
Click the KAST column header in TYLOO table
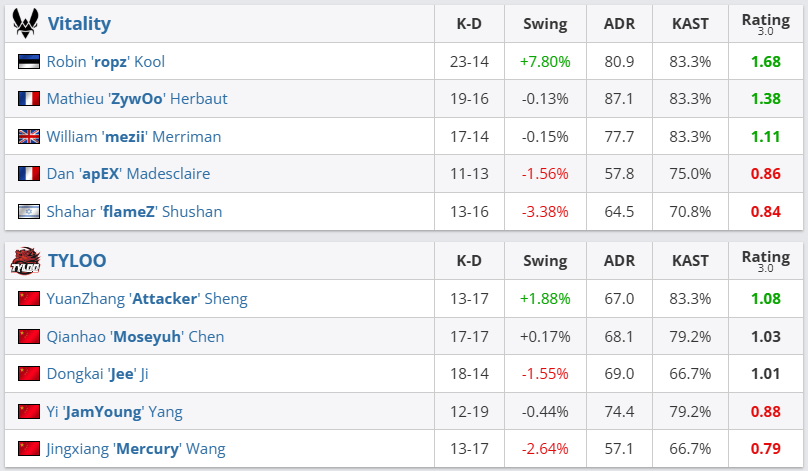[x=690, y=261]
